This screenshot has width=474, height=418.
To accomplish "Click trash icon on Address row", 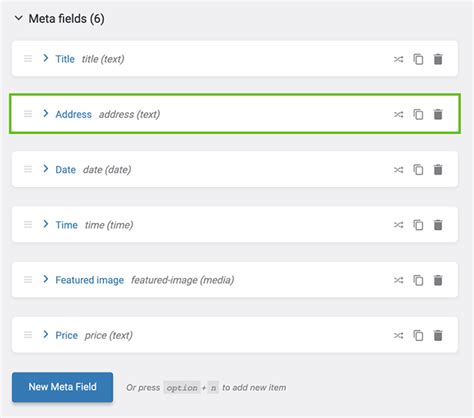I will [438, 114].
